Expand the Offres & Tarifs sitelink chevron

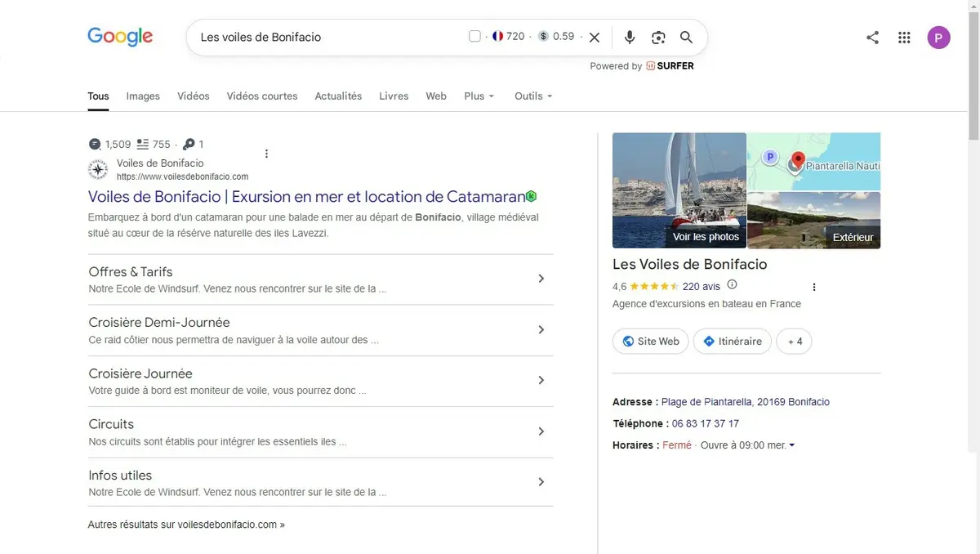[541, 279]
